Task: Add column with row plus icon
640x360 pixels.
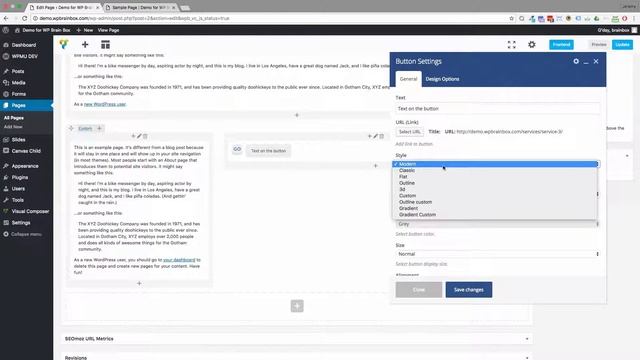Action: click(99, 128)
